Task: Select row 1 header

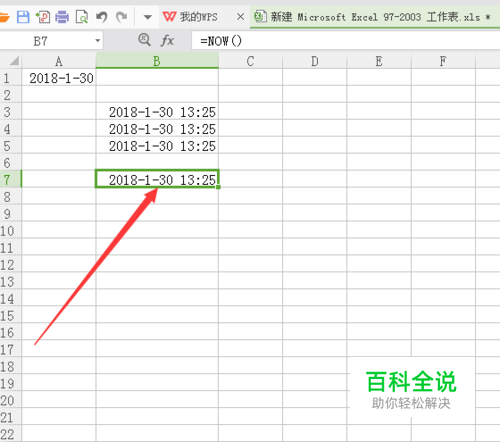Action: 10,78
